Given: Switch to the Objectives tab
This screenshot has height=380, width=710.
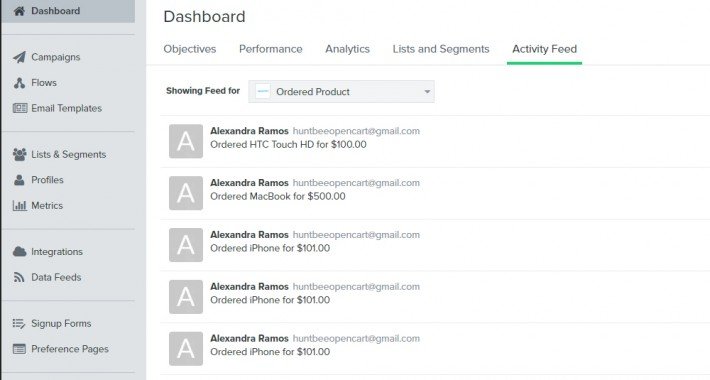Looking at the screenshot, I should [x=190, y=49].
